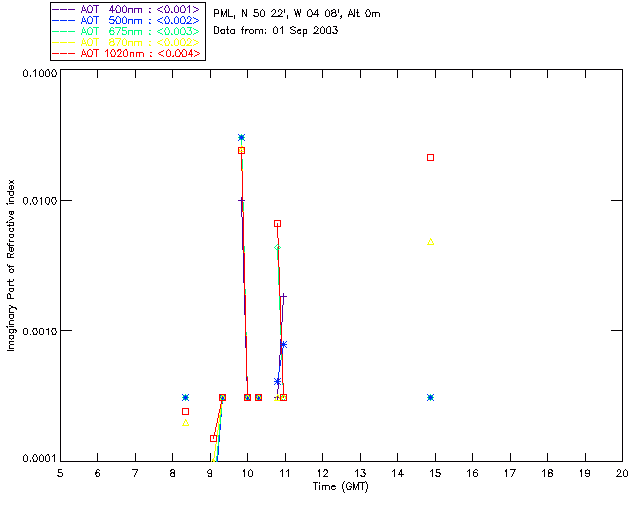Click the purple plus marker at 0.0100 level
This screenshot has width=640, height=512.
(241, 200)
